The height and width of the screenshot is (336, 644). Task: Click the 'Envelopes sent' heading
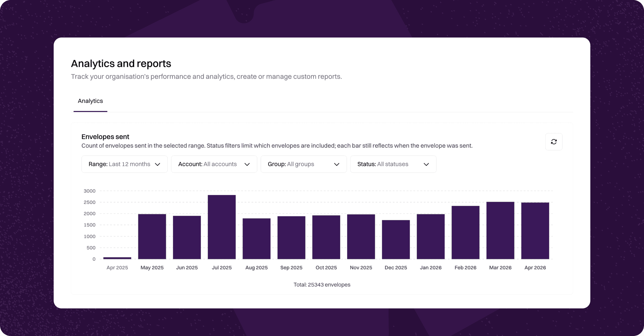coord(105,137)
